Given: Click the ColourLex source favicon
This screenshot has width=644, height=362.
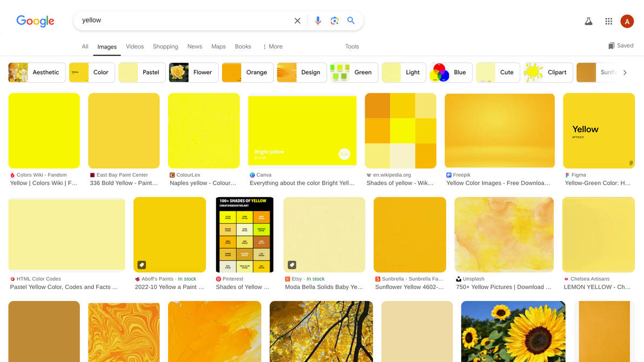Looking at the screenshot, I should pyautogui.click(x=172, y=175).
